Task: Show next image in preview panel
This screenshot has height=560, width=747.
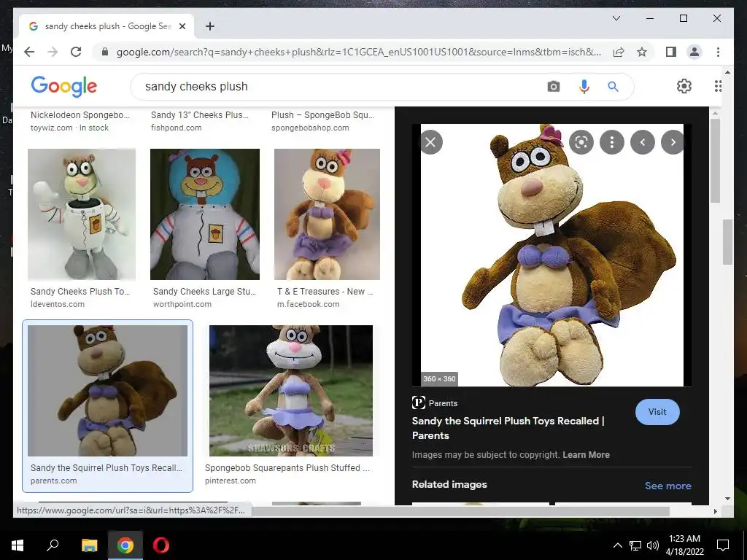Action: [673, 142]
